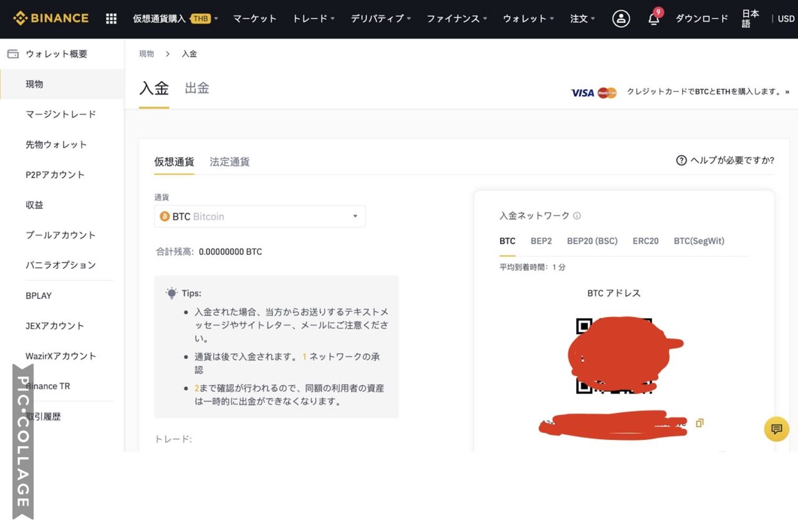Open the Binance apps grid icon
The image size is (798, 532).
point(110,18)
